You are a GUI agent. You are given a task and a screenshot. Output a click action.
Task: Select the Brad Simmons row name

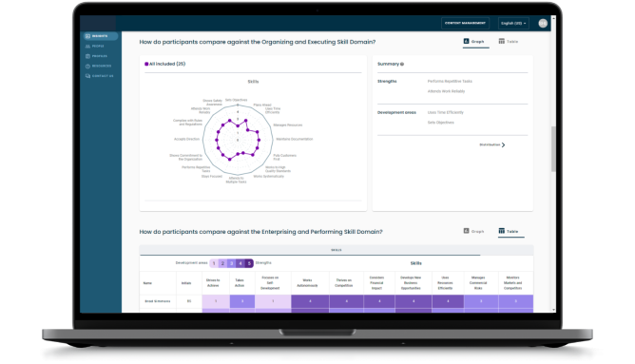[x=158, y=301]
